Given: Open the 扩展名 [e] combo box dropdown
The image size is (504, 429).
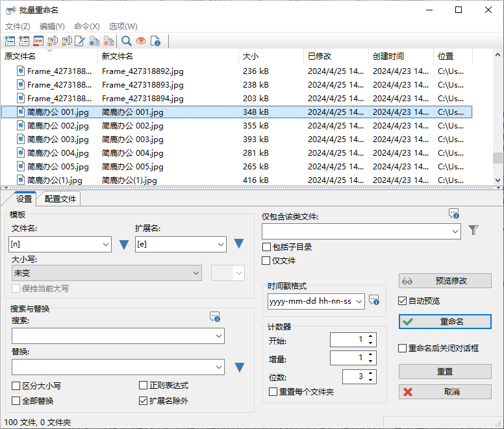Looking at the screenshot, I should click(220, 245).
